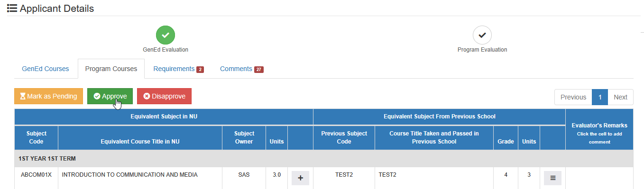The height and width of the screenshot is (189, 644).
Task: Click the red Disapprove button
Action: coord(164,96)
